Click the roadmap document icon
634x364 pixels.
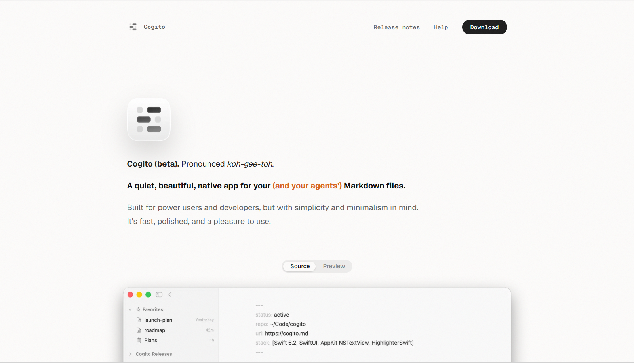click(x=139, y=330)
